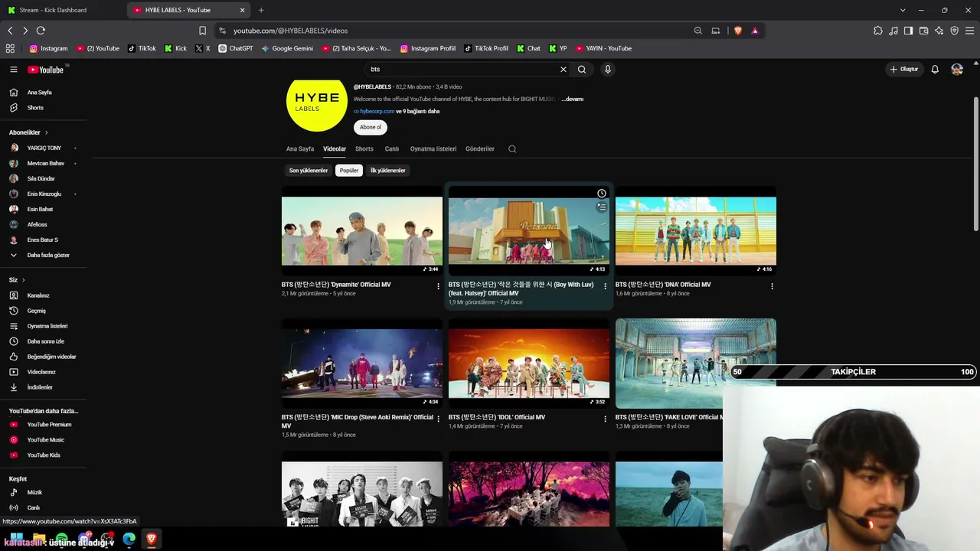
Task: Open Spotify from the taskbar
Action: 62,540
